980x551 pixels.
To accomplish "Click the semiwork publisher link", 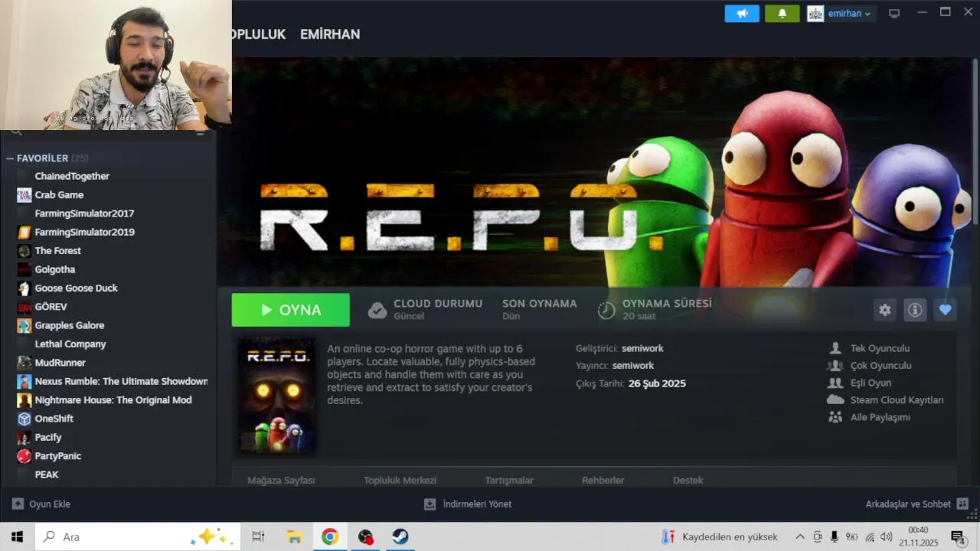I will (x=633, y=365).
